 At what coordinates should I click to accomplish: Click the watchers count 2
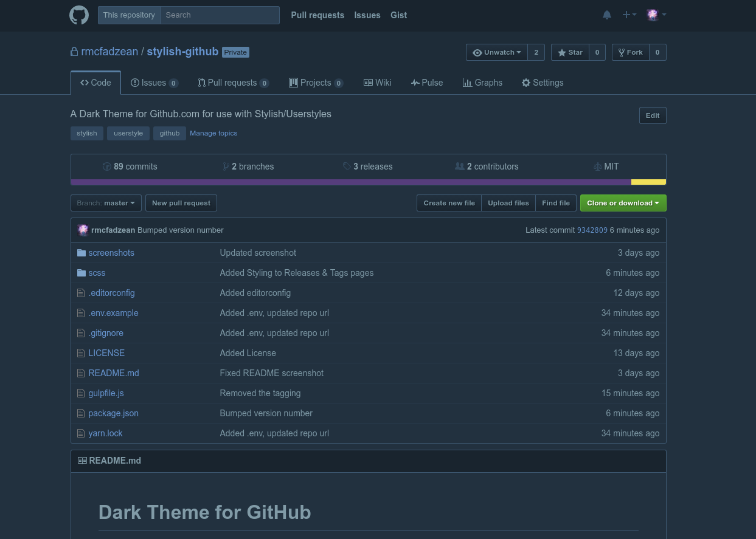click(x=536, y=52)
